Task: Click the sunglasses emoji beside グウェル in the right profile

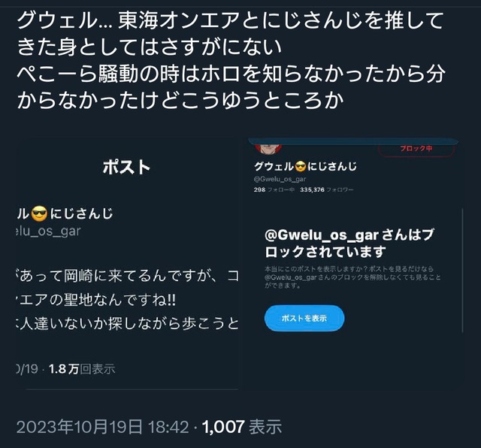Action: (x=301, y=167)
